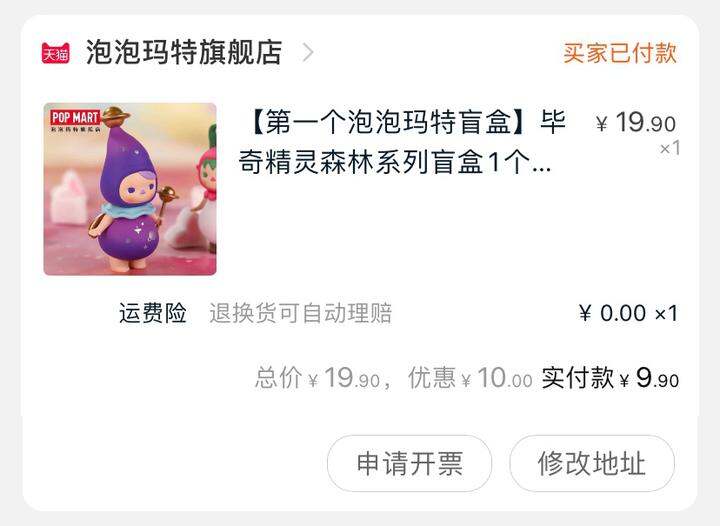This screenshot has width=720, height=526.
Task: Click the 修改地址 button to edit address
Action: pos(592,464)
